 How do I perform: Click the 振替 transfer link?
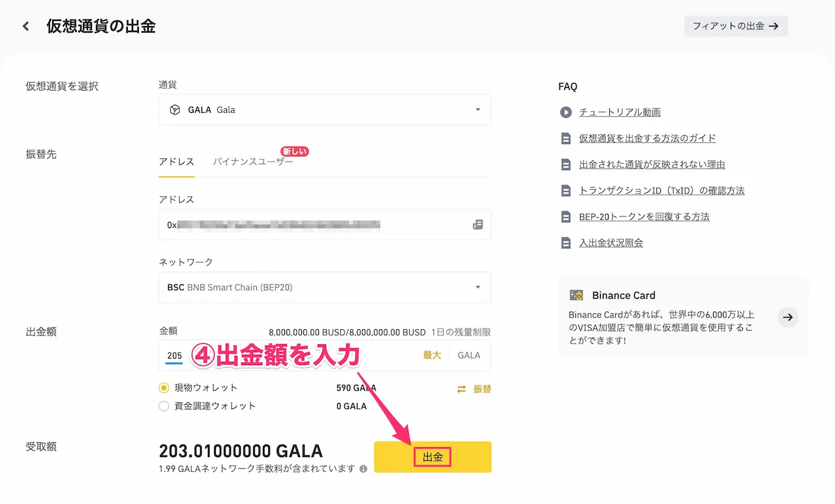482,389
